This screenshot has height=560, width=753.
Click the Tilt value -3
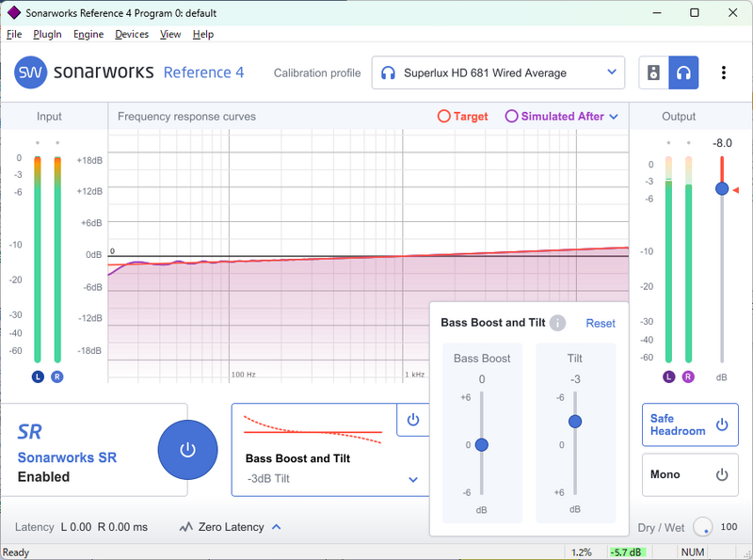(x=575, y=379)
